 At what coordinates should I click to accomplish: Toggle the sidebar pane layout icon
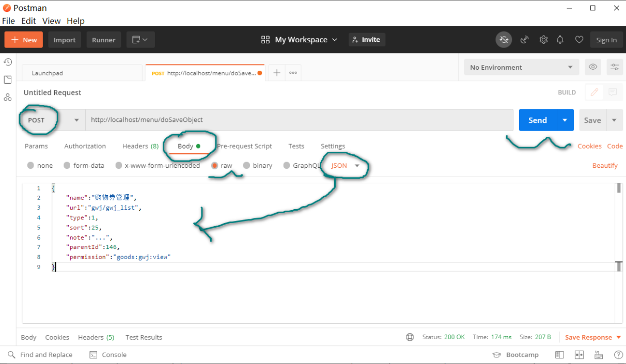pos(559,355)
